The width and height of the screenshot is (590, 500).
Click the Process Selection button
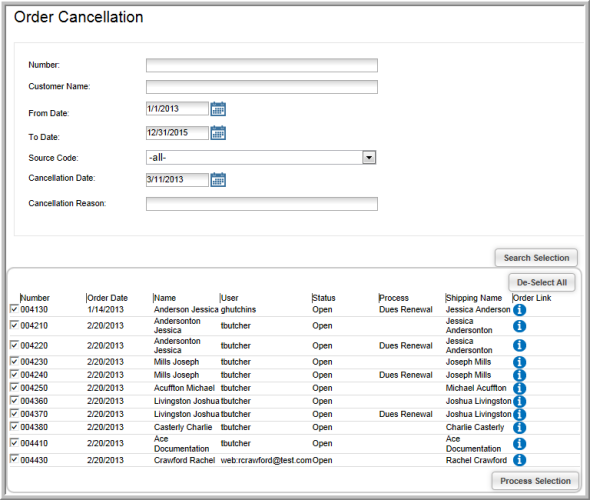pyautogui.click(x=535, y=481)
